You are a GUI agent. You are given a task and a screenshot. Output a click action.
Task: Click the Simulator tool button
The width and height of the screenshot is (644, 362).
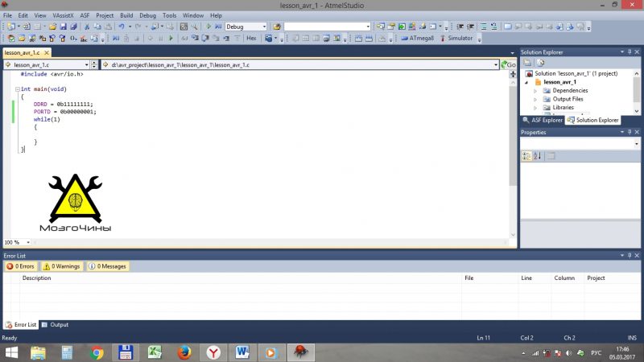(456, 38)
